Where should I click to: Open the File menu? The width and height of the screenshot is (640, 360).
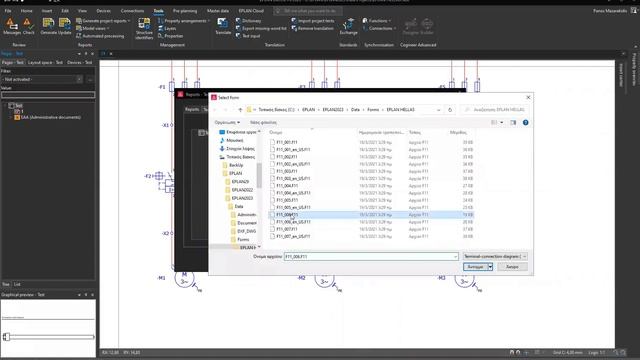click(8, 11)
